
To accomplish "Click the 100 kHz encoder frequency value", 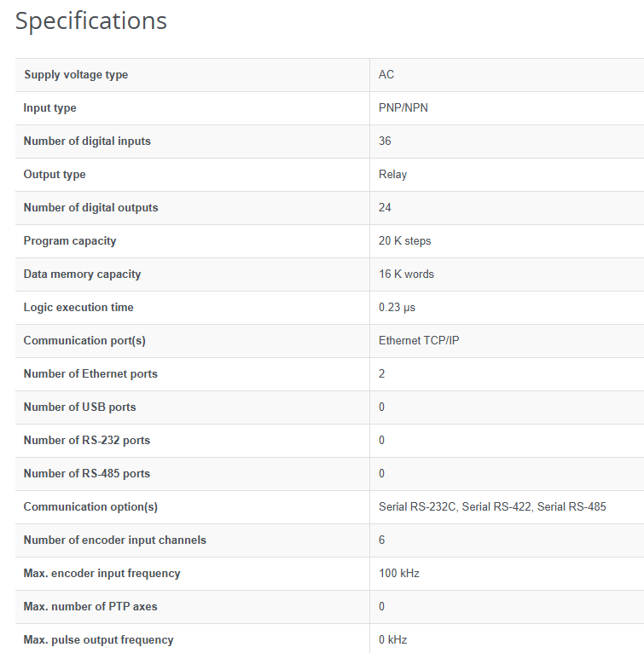I will (x=399, y=574).
